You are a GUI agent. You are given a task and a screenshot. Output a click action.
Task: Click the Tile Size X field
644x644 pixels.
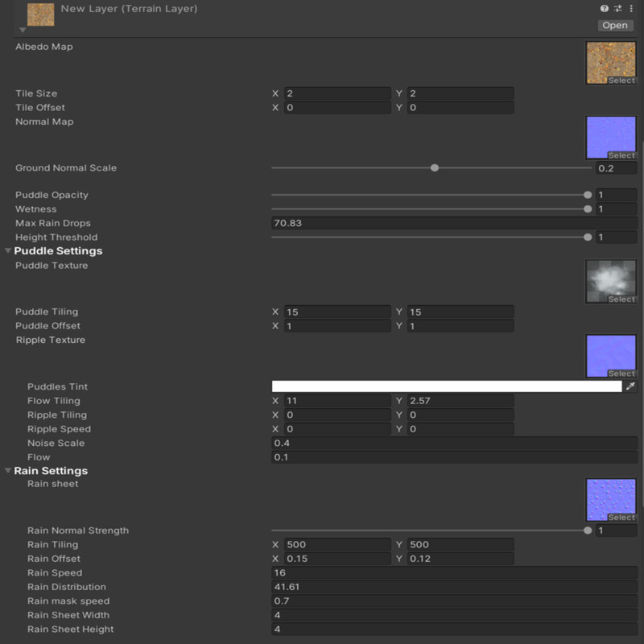[337, 93]
